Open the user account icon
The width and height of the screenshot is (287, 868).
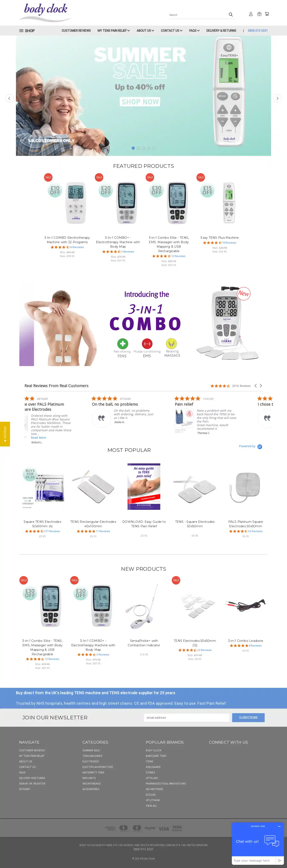click(x=251, y=14)
